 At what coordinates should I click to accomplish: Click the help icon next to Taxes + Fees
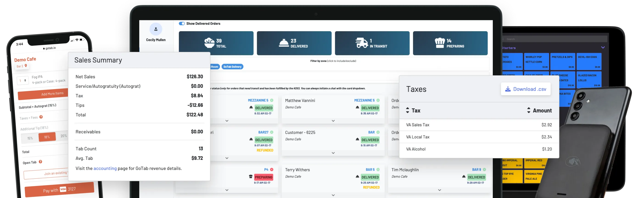pyautogui.click(x=41, y=117)
